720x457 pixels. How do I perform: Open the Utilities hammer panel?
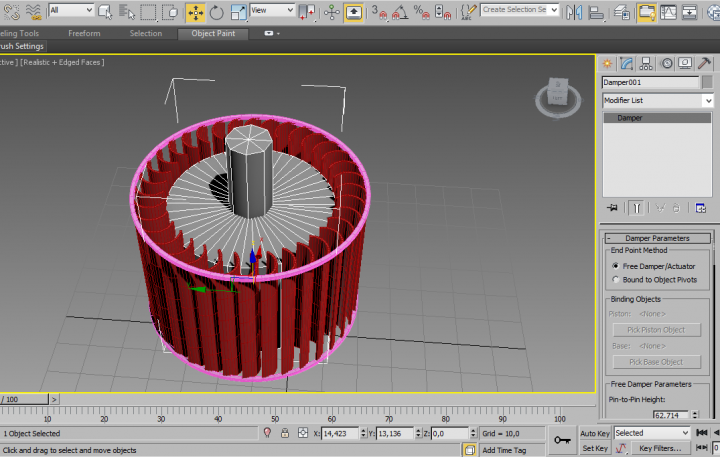tap(706, 62)
